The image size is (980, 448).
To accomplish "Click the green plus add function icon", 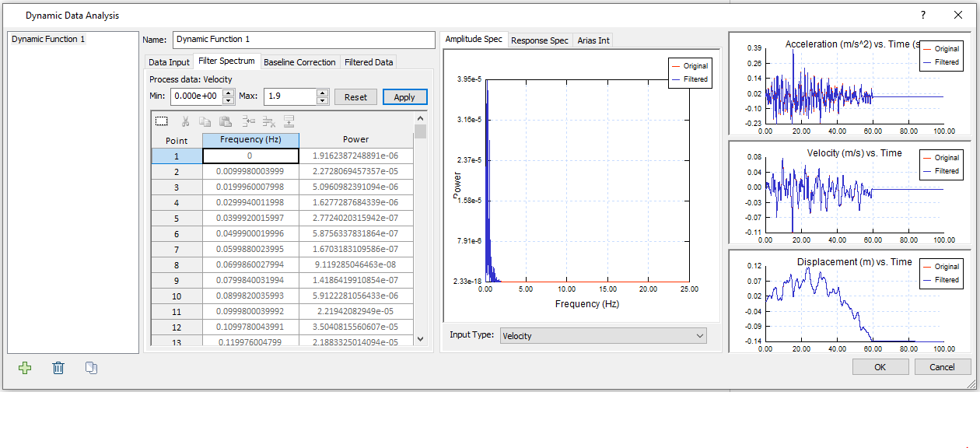I will click(24, 368).
